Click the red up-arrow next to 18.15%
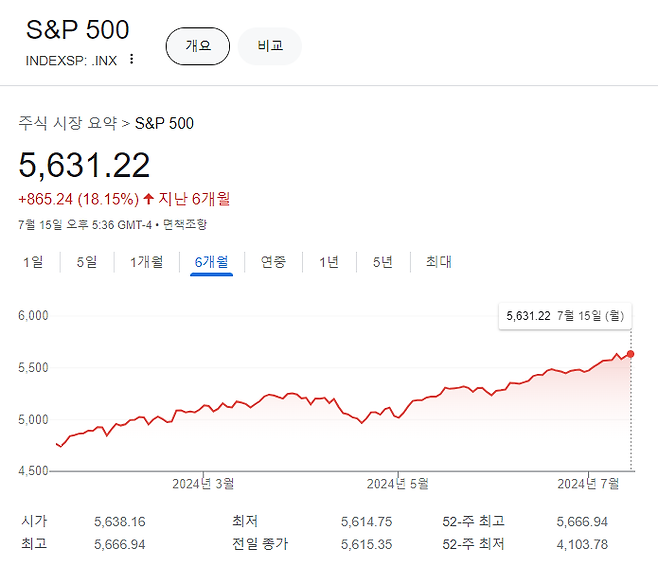The width and height of the screenshot is (658, 566). pos(148,198)
